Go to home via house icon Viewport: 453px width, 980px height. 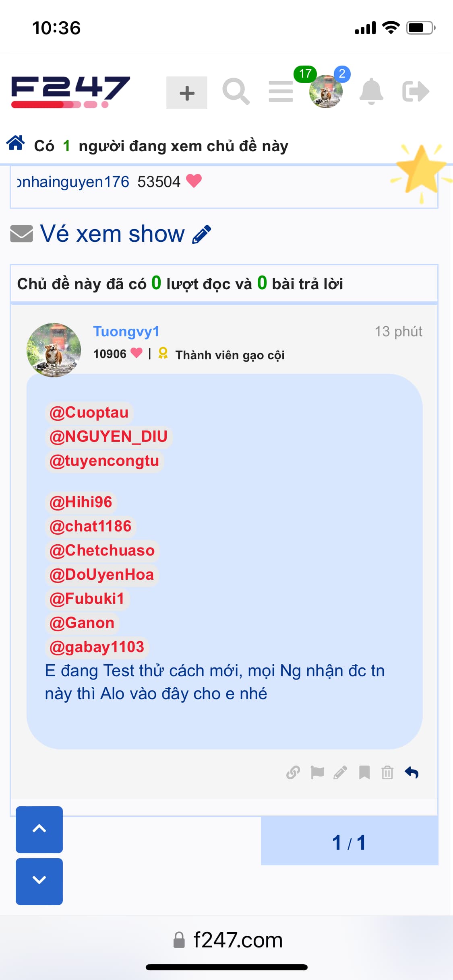[x=16, y=143]
